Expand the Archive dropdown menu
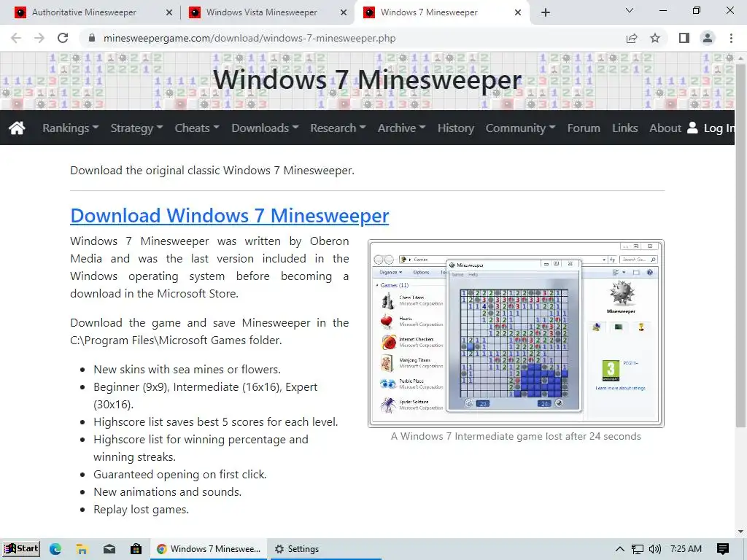Image resolution: width=747 pixels, height=560 pixels. click(x=401, y=128)
